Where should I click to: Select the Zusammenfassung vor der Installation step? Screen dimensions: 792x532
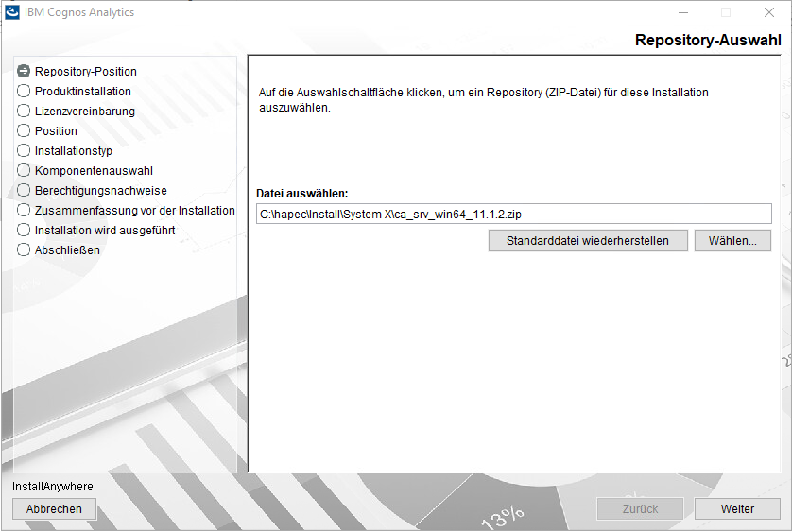click(134, 210)
